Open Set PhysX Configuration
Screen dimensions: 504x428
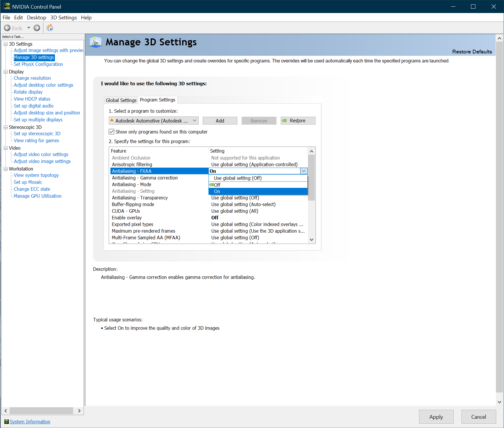38,64
